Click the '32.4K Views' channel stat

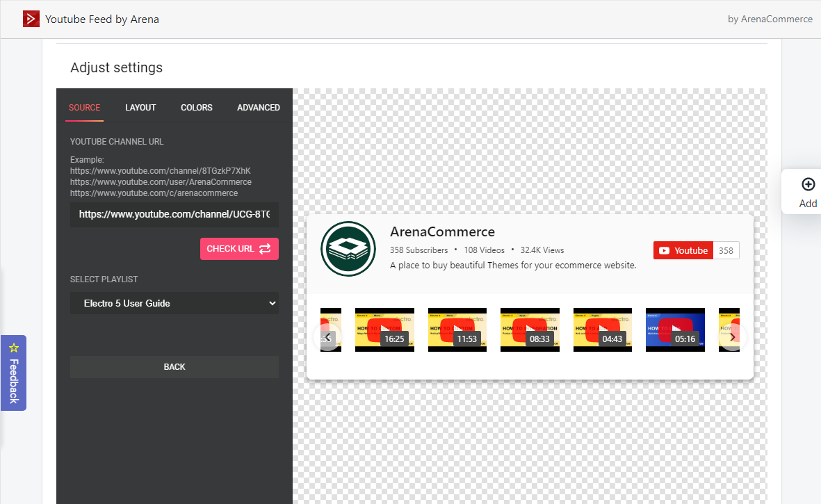pyautogui.click(x=542, y=250)
